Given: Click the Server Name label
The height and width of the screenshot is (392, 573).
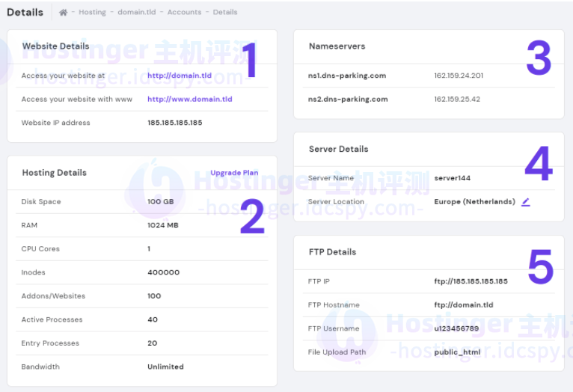Looking at the screenshot, I should [331, 178].
